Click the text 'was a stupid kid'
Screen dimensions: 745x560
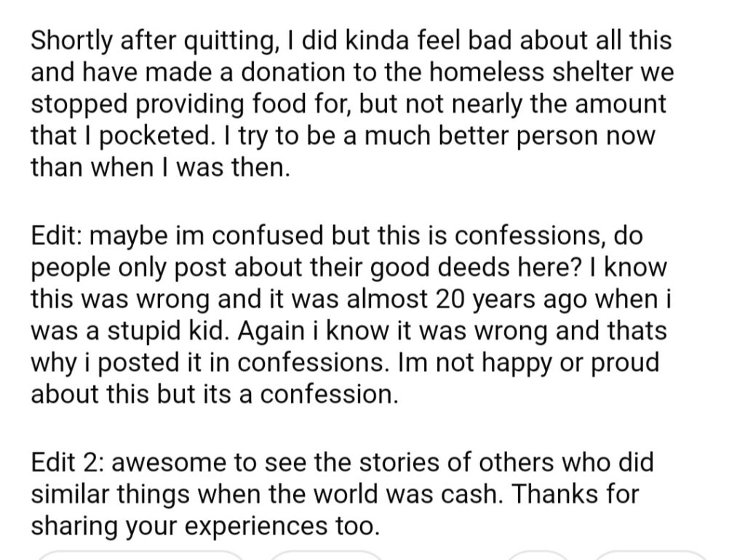pyautogui.click(x=127, y=331)
